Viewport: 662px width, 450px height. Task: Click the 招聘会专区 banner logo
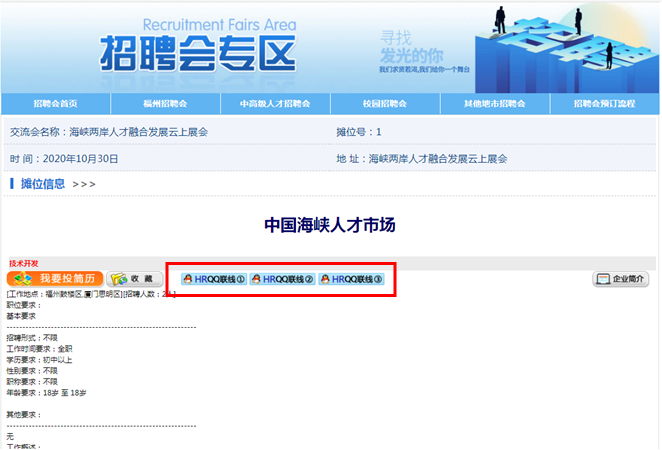(x=198, y=54)
